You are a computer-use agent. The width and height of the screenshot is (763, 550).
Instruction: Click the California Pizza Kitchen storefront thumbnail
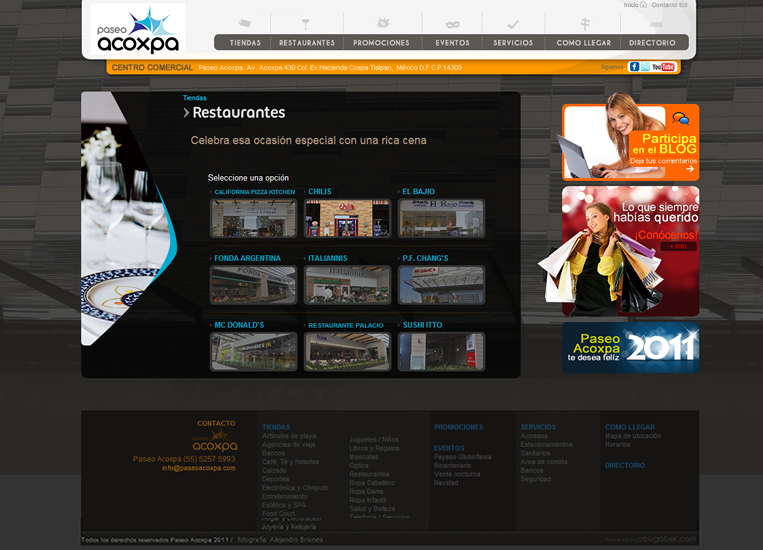(x=254, y=219)
